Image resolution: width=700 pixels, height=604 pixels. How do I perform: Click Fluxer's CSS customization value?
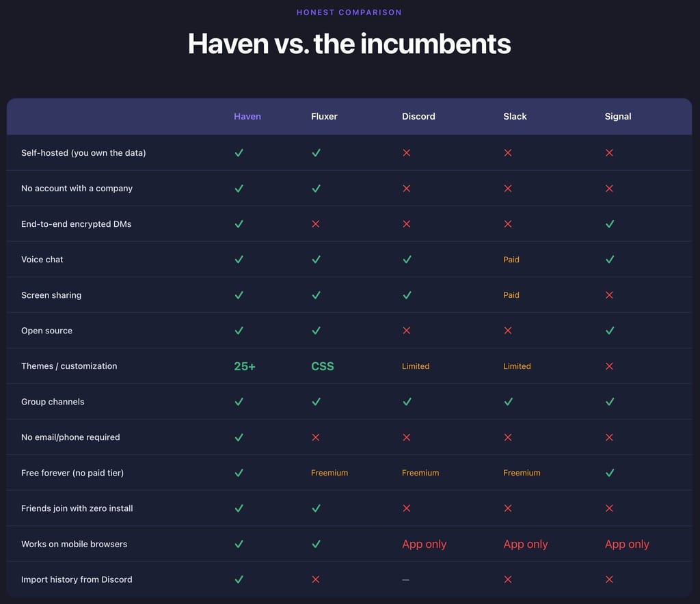click(323, 366)
